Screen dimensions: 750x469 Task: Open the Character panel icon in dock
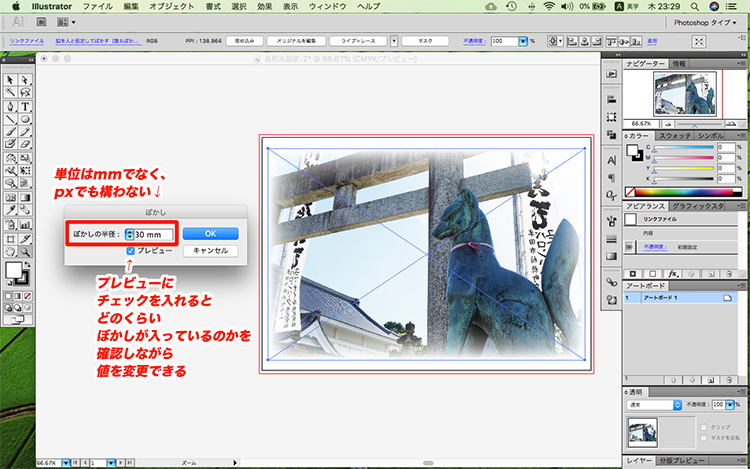pyautogui.click(x=611, y=159)
